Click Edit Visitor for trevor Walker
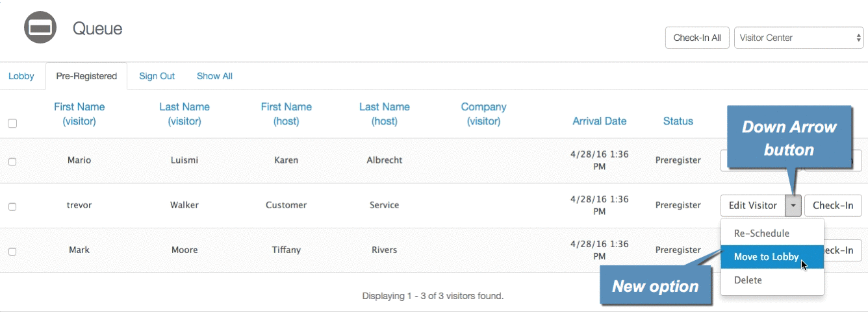This screenshot has width=868, height=314. tap(752, 206)
